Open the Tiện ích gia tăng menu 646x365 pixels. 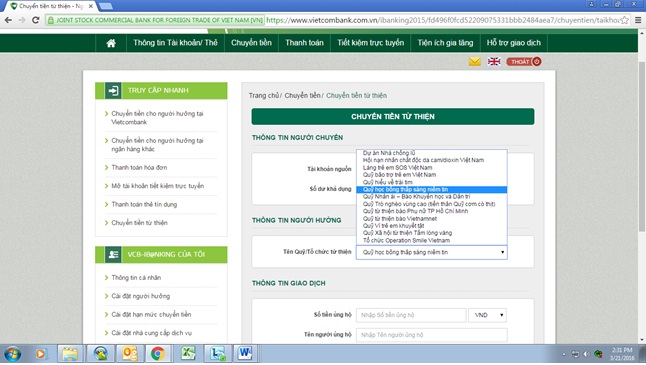445,43
